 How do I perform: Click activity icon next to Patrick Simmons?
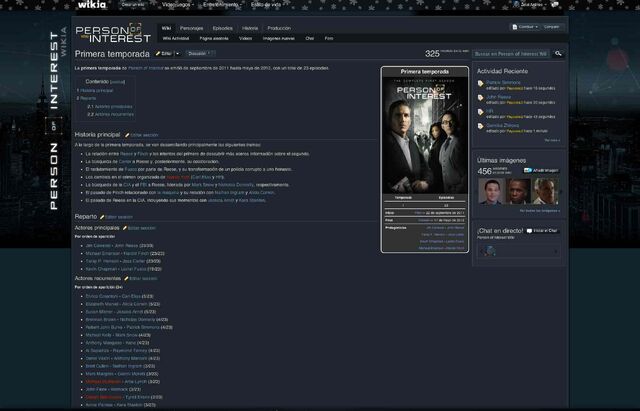click(481, 84)
